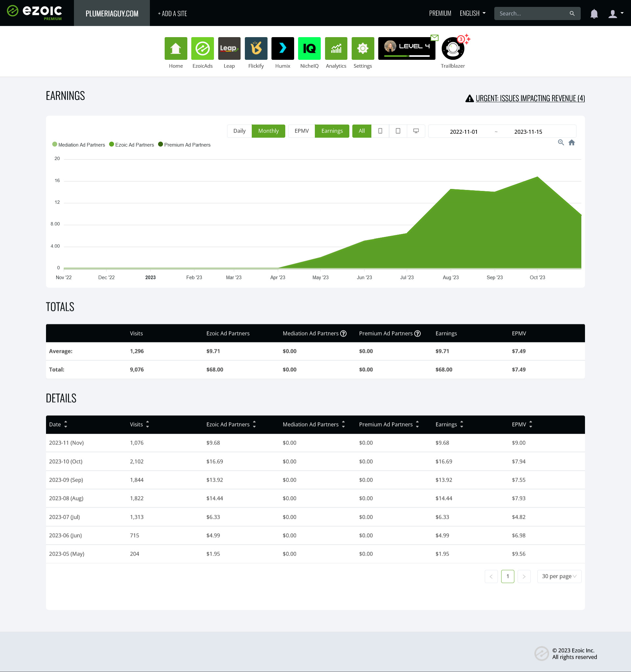The image size is (631, 672).
Task: Click the 9,076 total visits value
Action: coord(137,369)
